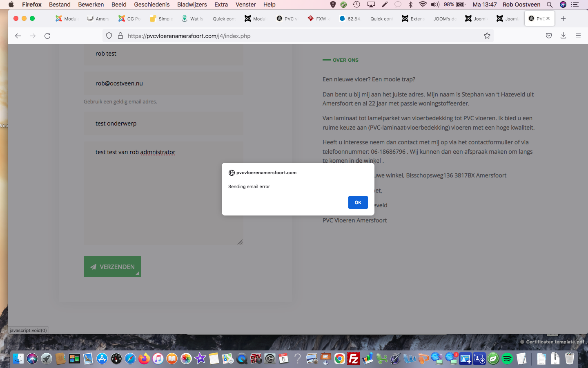588x368 pixels.
Task: Open Bluetooth status menu
Action: click(411, 4)
